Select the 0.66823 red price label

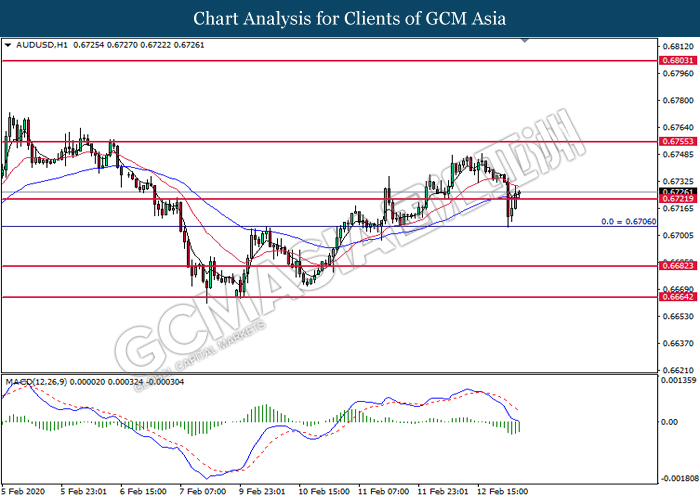[678, 266]
